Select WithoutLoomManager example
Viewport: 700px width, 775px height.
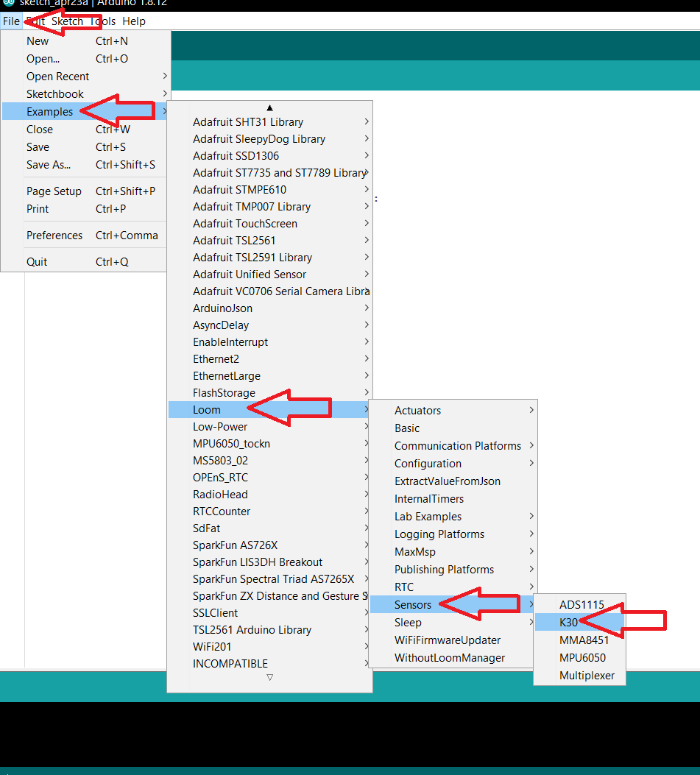(x=453, y=658)
